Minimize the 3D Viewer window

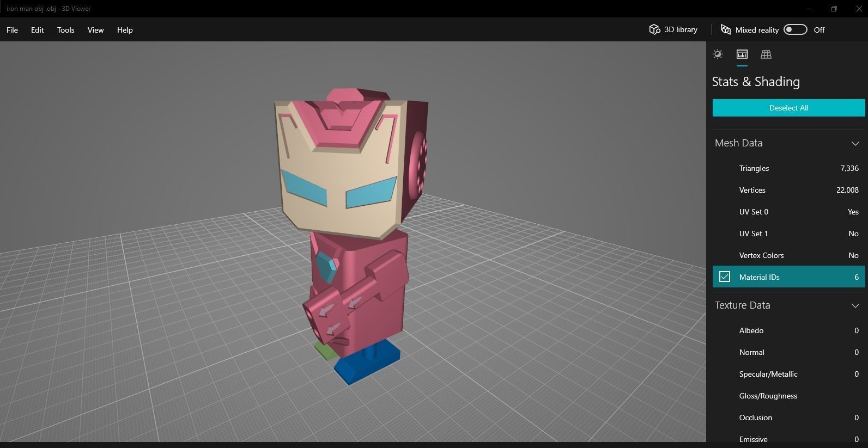(809, 9)
